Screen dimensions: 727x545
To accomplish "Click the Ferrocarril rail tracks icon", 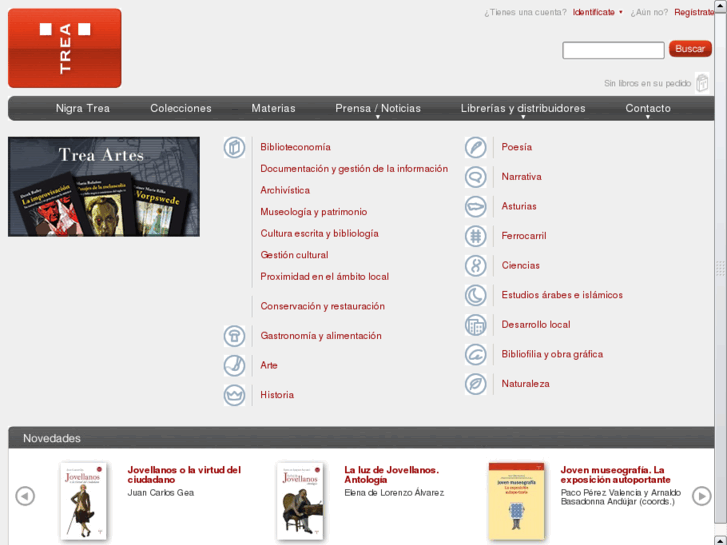I will click(476, 237).
